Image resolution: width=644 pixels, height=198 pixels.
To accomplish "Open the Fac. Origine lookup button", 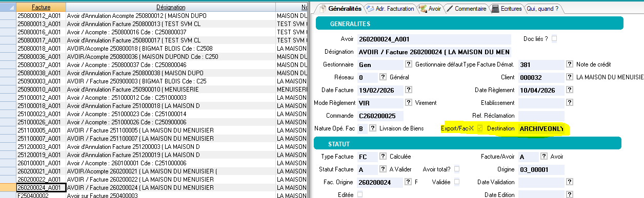I will coord(409,182).
